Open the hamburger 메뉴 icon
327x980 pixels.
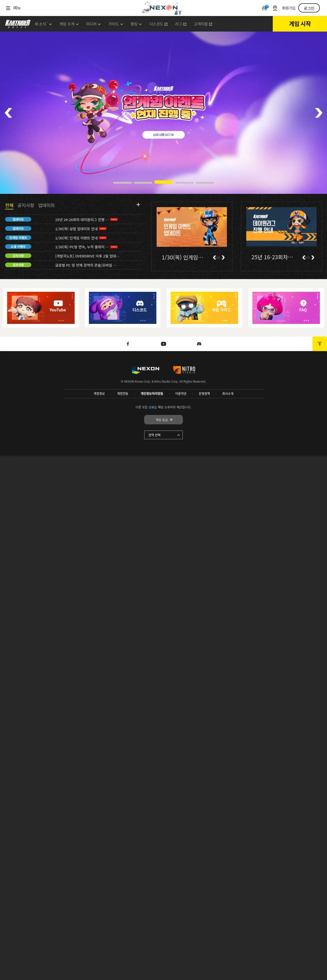[x=8, y=8]
